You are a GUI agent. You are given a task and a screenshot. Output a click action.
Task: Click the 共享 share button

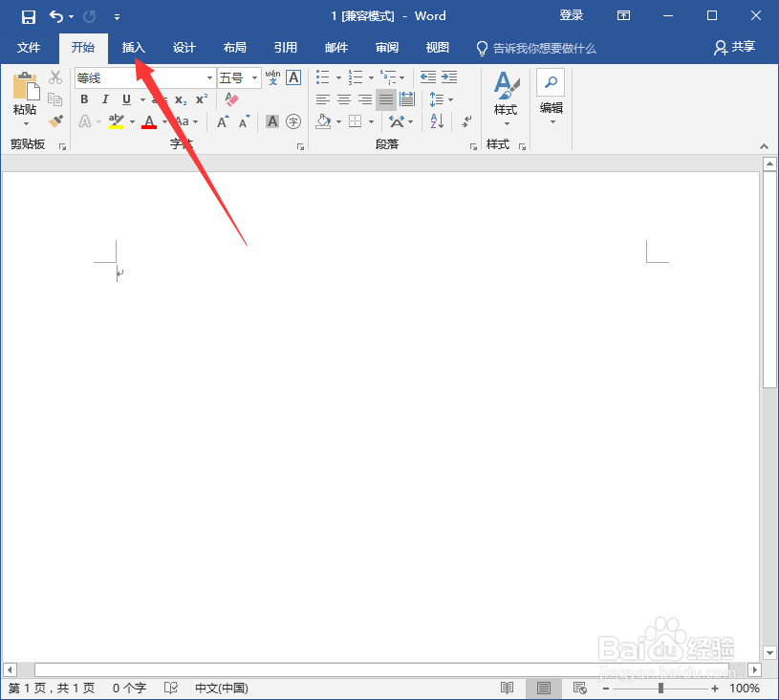point(735,48)
